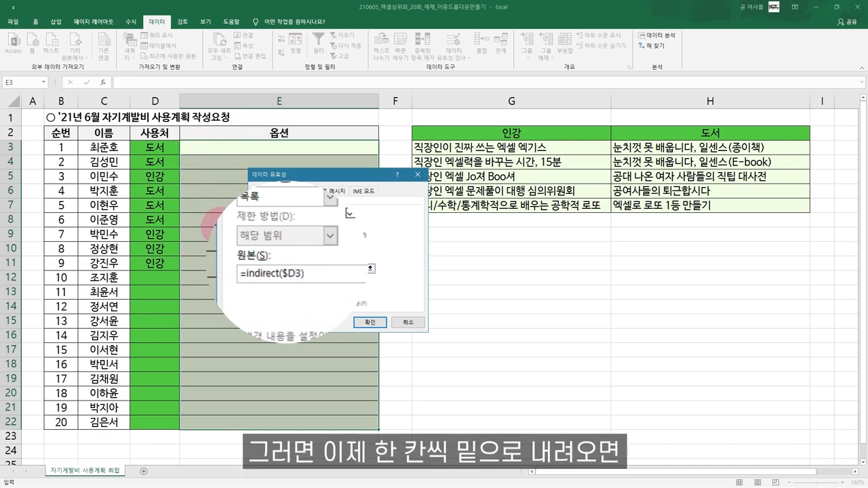The image size is (868, 488).
Task: Click the 빠른 채우기 icon
Action: click(400, 46)
